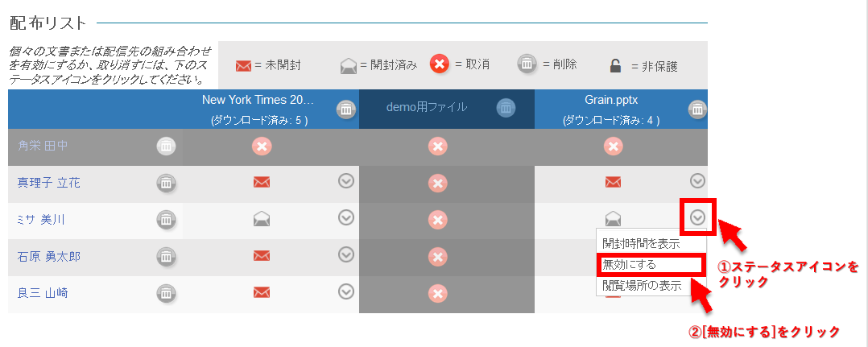Expand status dropdown for ミサ 美川 Grain.pptx
This screenshot has height=347, width=868.
coord(697,217)
